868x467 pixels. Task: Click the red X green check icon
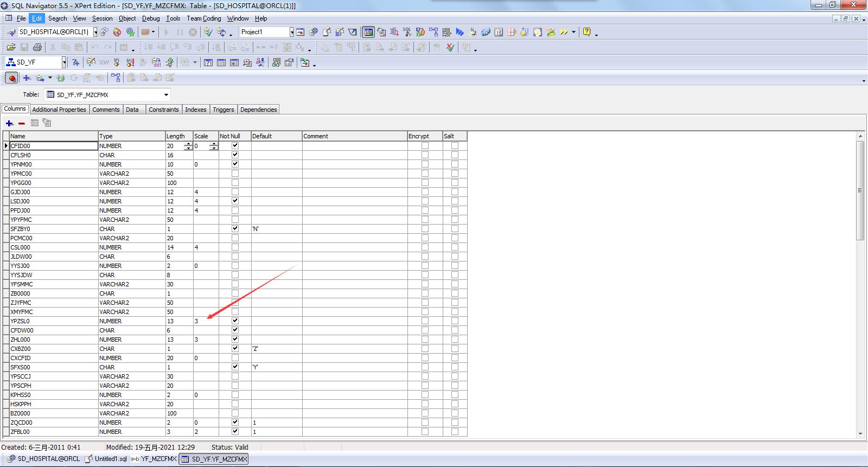[450, 47]
